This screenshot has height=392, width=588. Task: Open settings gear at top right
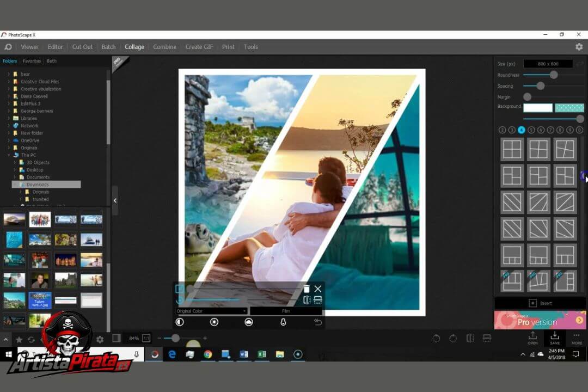point(579,47)
